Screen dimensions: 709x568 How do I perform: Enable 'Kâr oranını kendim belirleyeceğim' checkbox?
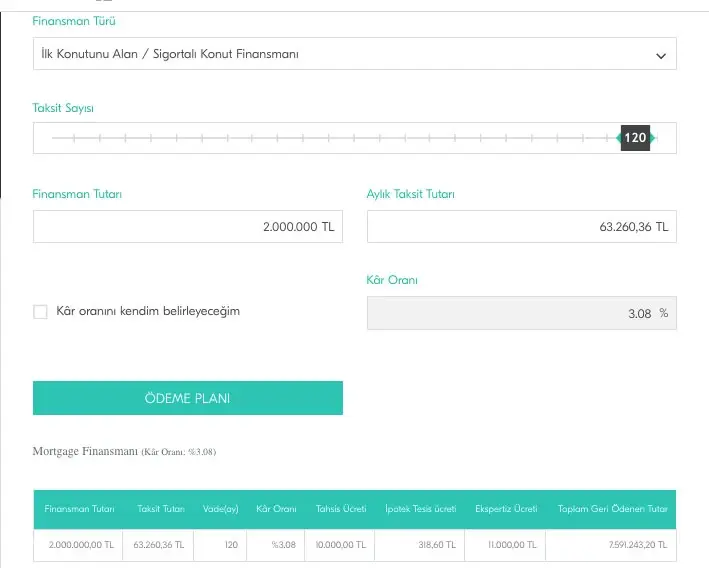(41, 312)
